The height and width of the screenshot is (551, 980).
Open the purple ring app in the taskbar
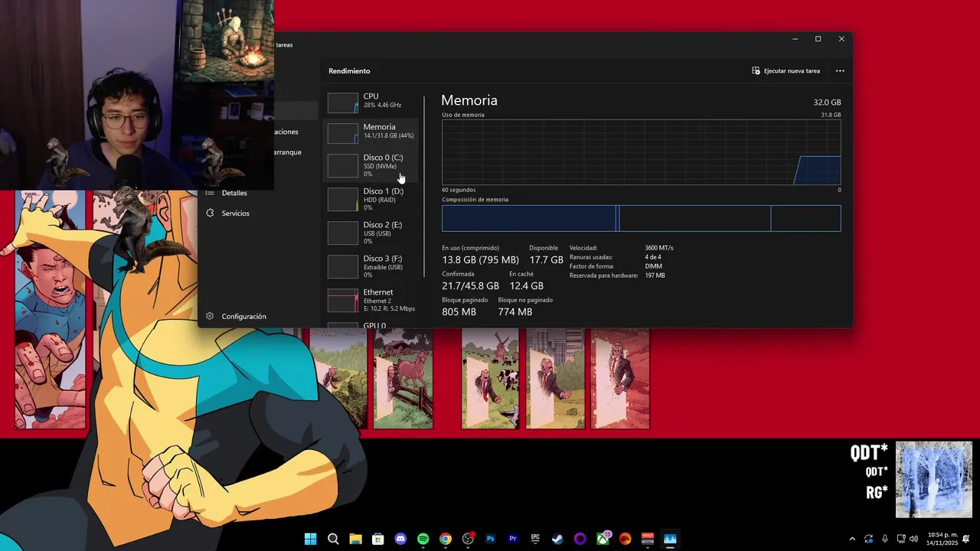(x=580, y=539)
